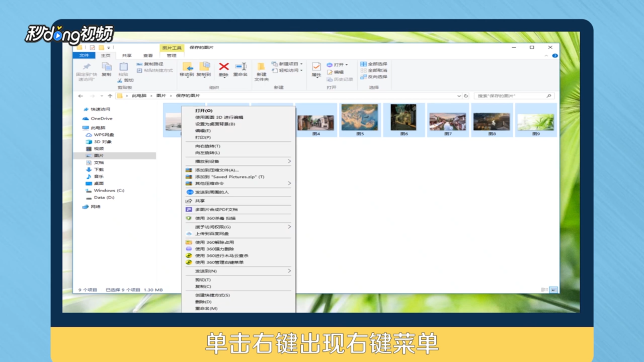Click the Move to (移动到) icon

click(x=188, y=67)
